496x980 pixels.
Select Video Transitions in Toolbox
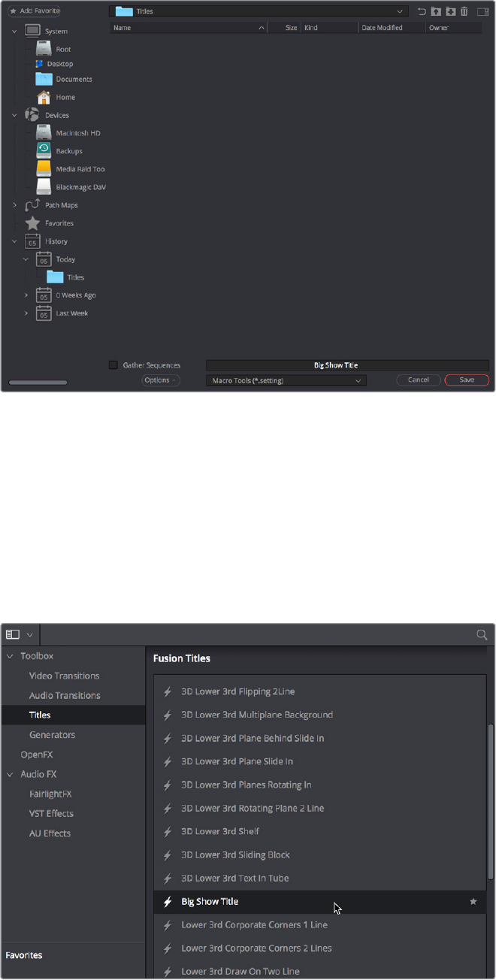click(x=64, y=676)
